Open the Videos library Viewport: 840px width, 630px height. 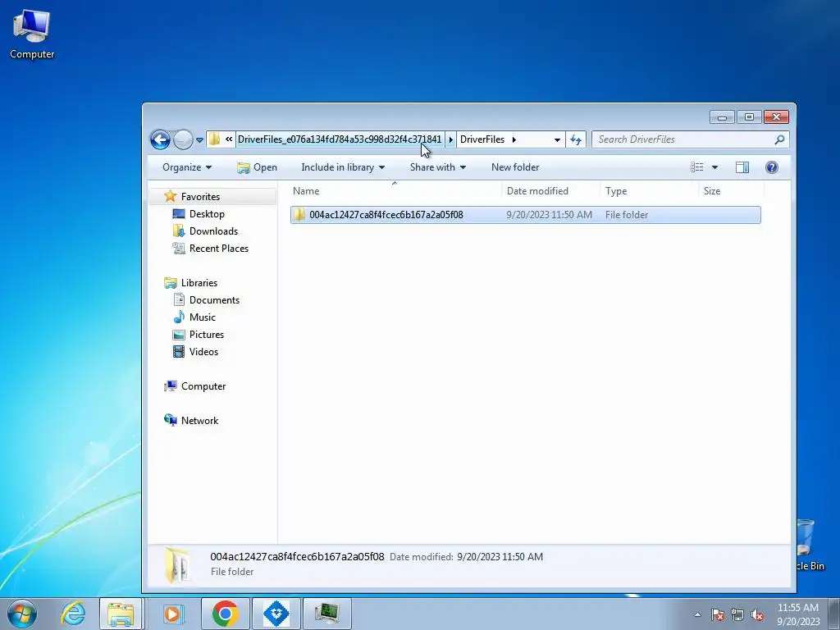click(x=203, y=351)
